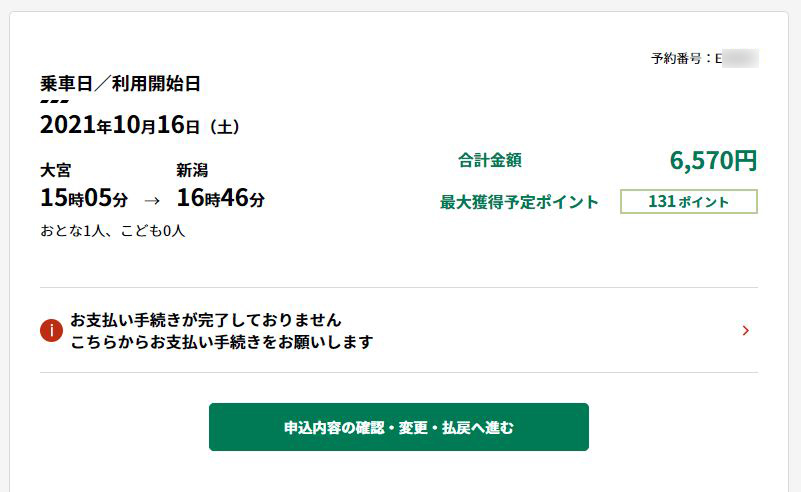Image resolution: width=801 pixels, height=492 pixels.
Task: Click the 最大獲得予定ポイント label
Action: pyautogui.click(x=519, y=202)
